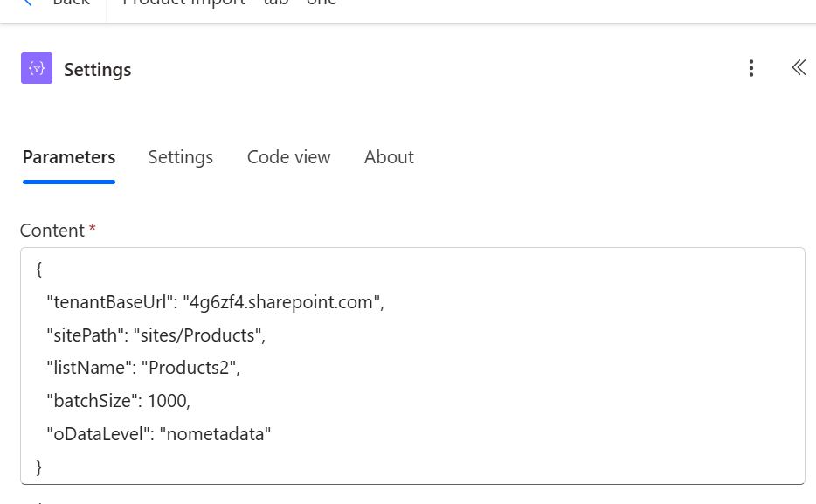
Task: Click the tenantBaseUrl line in Content
Action: [x=215, y=302]
